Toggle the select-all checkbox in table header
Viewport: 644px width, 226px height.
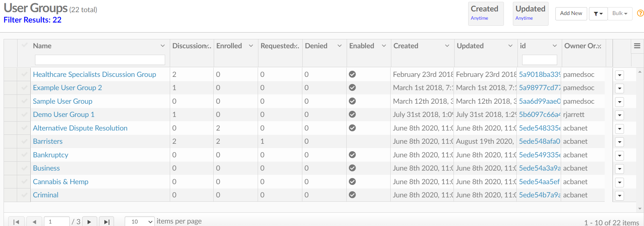[24, 46]
